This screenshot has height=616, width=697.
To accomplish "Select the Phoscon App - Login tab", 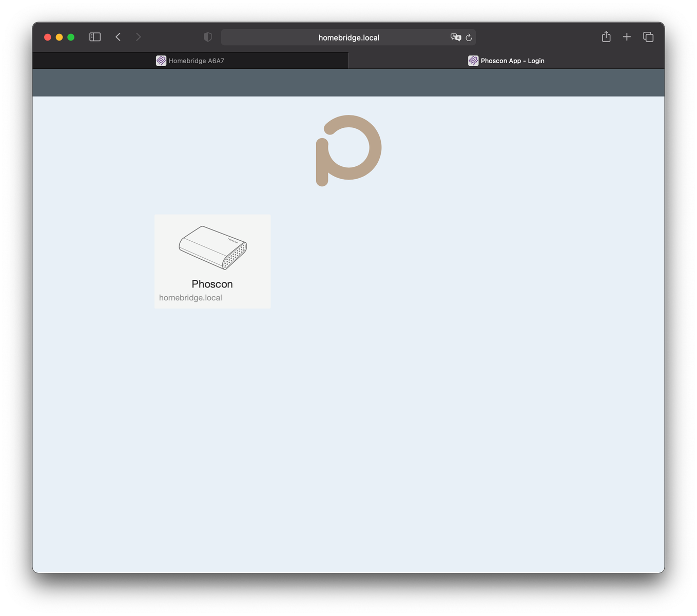I will point(506,61).
